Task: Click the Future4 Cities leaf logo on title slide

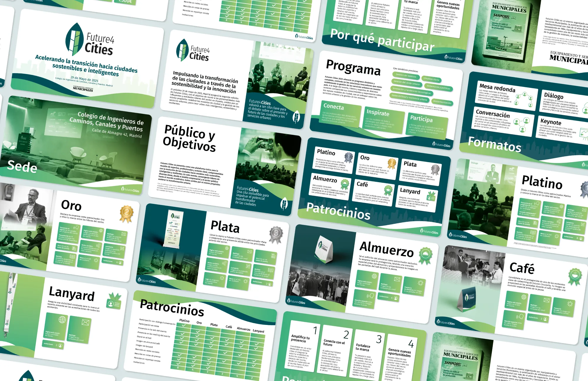Action: pyautogui.click(x=75, y=40)
